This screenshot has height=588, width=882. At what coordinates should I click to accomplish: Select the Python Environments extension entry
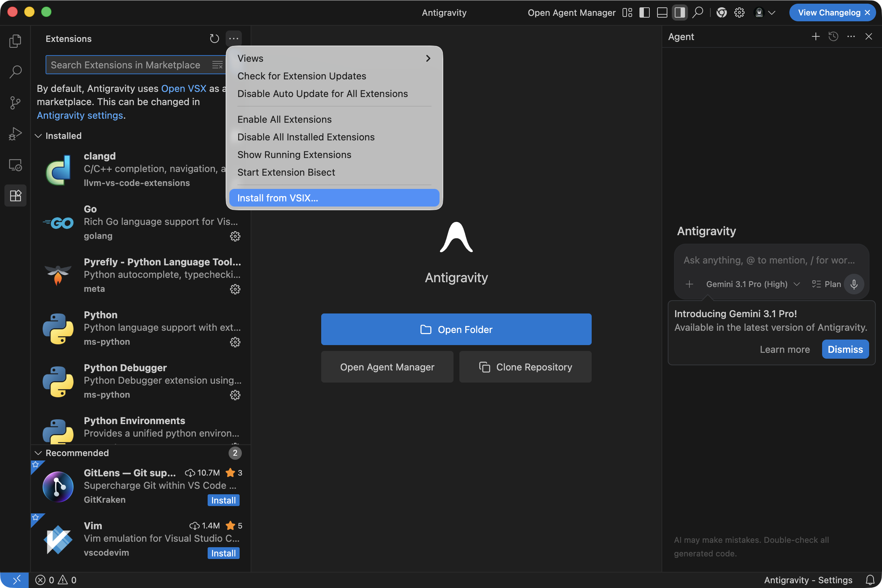[x=141, y=427]
